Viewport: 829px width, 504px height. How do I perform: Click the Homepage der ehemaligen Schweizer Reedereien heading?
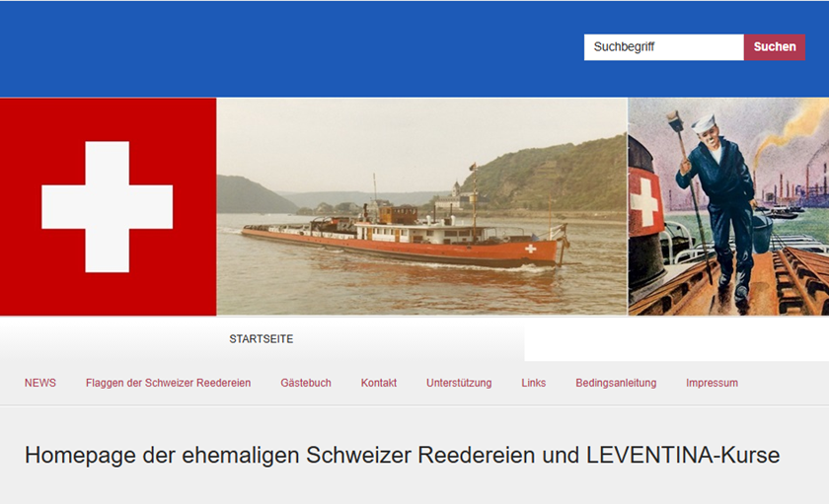(402, 456)
